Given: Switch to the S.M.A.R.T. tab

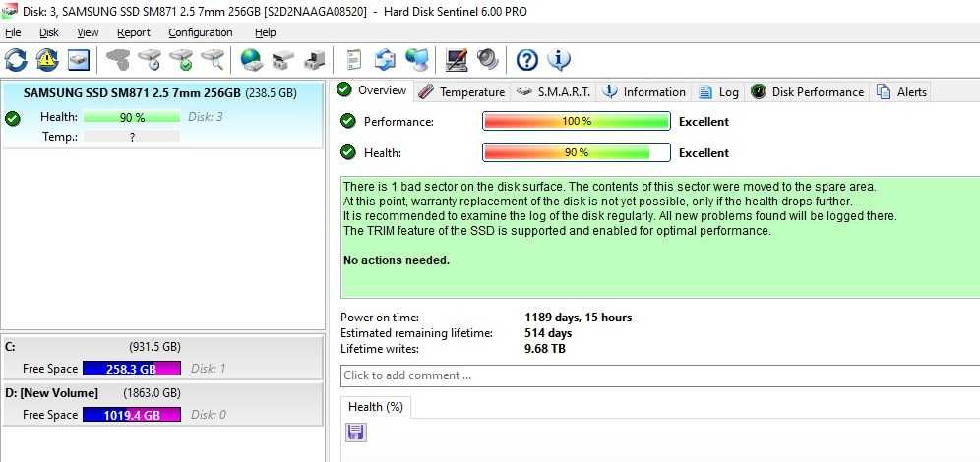Looking at the screenshot, I should (x=553, y=91).
